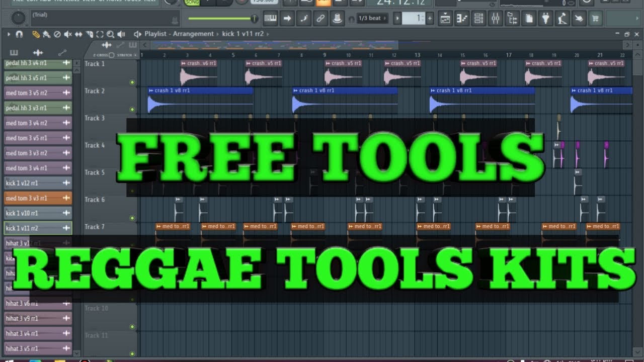Click the touch controller hand icon
Screen dimensions: 644x362
coord(580,19)
